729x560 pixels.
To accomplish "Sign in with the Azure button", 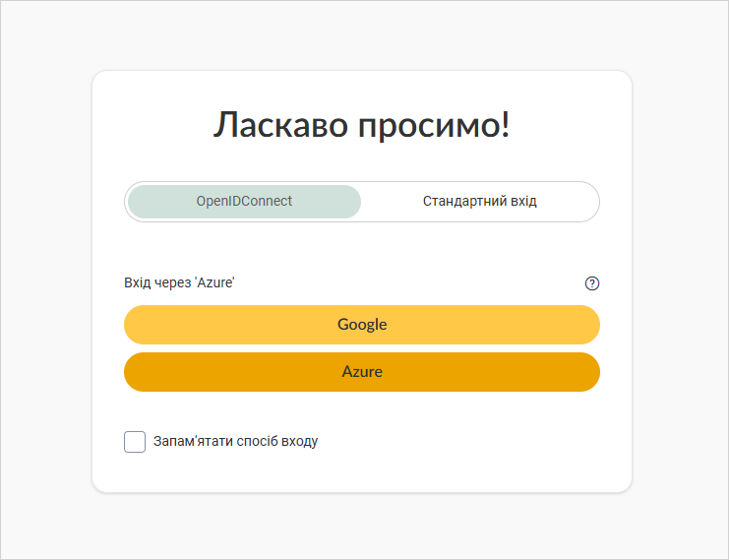I will click(362, 372).
